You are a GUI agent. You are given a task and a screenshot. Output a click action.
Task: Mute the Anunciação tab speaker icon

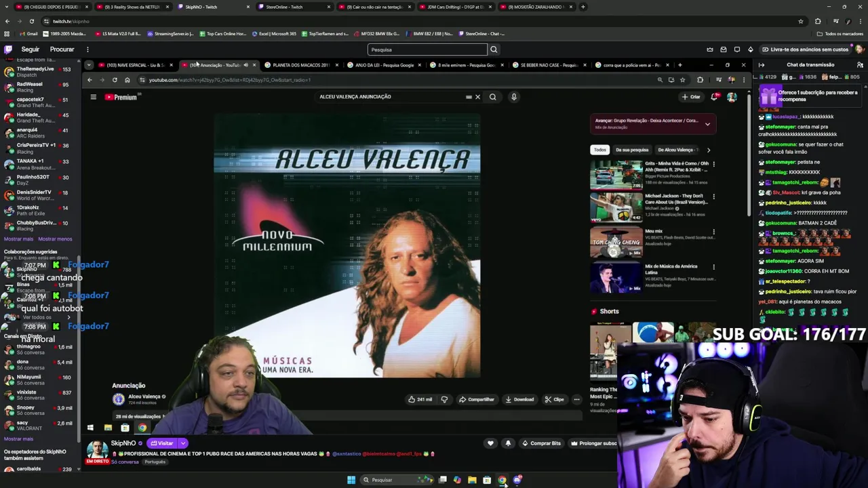(245, 65)
